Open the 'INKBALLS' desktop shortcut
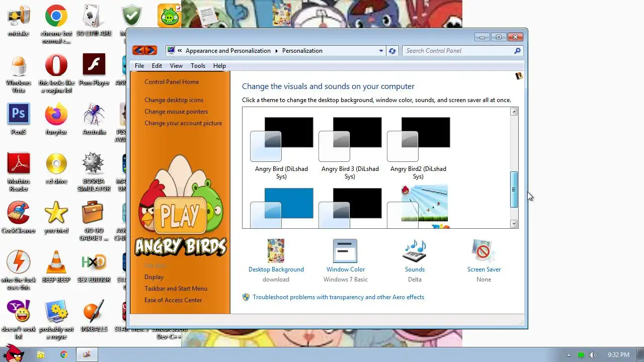The image size is (644, 362). pos(94,316)
